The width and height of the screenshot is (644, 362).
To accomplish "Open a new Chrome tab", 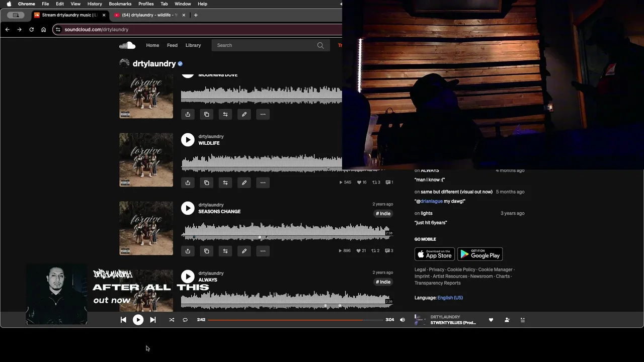I will click(x=196, y=15).
